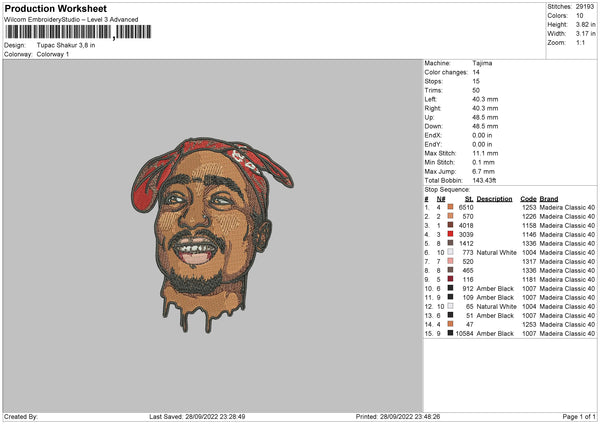Click 'Natural White' in stop row 6
Image resolution: width=600 pixels, height=424 pixels.
(x=496, y=253)
